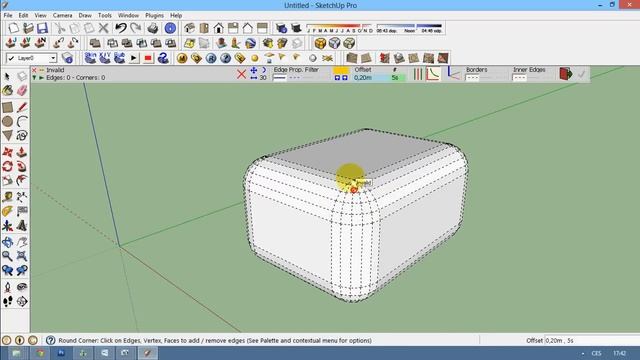640x360 pixels.
Task: Pick the Text label tool
Action: point(22,211)
